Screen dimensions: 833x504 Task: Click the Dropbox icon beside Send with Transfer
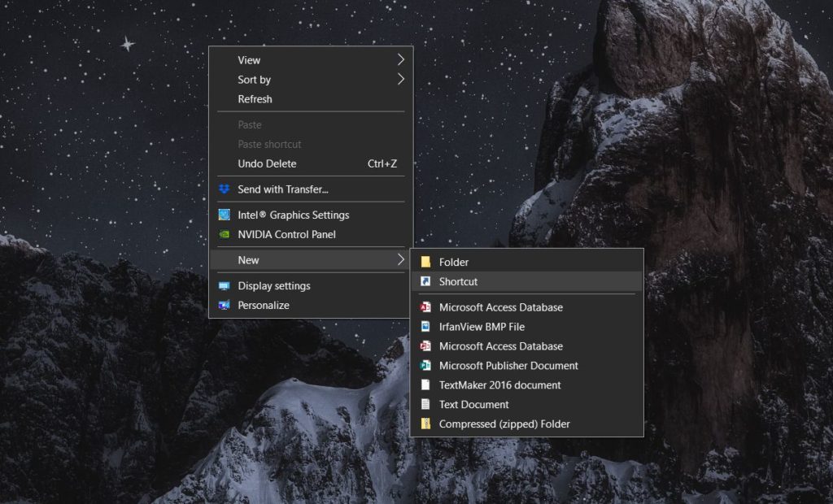[x=223, y=188]
